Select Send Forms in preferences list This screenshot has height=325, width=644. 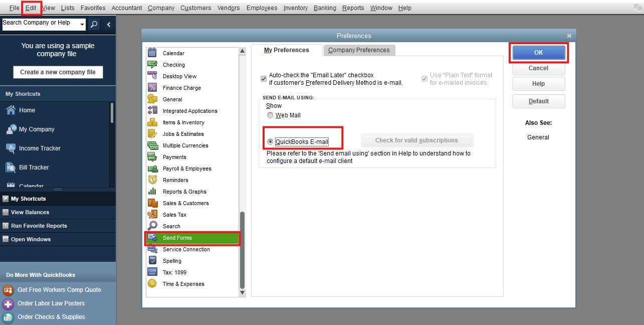[x=192, y=238]
